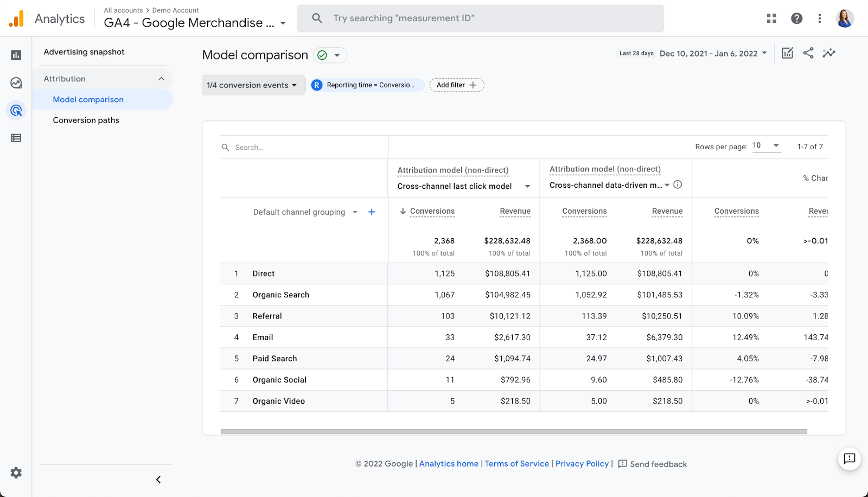Image resolution: width=868 pixels, height=497 pixels.
Task: Open Cross-channel last click model dropdown
Action: [x=463, y=186]
